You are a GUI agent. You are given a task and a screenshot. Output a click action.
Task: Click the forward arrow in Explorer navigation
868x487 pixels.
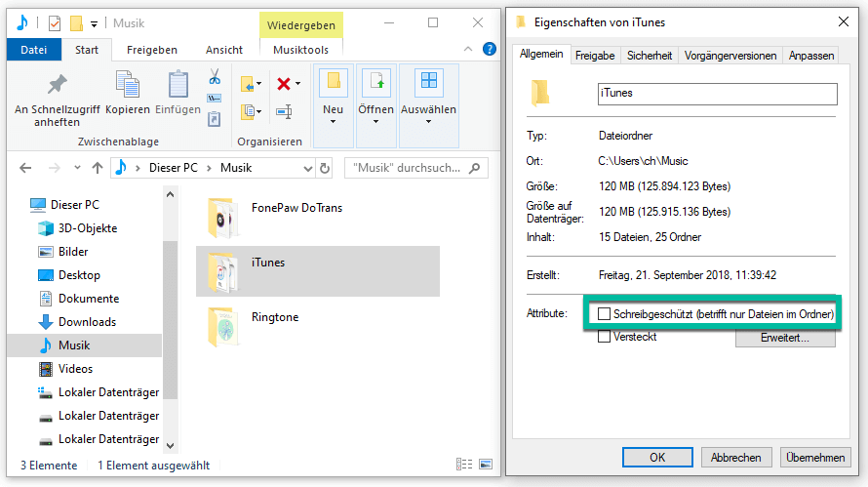(55, 168)
